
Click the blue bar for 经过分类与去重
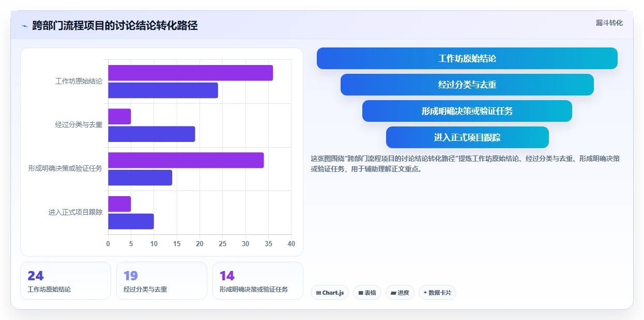[151, 134]
